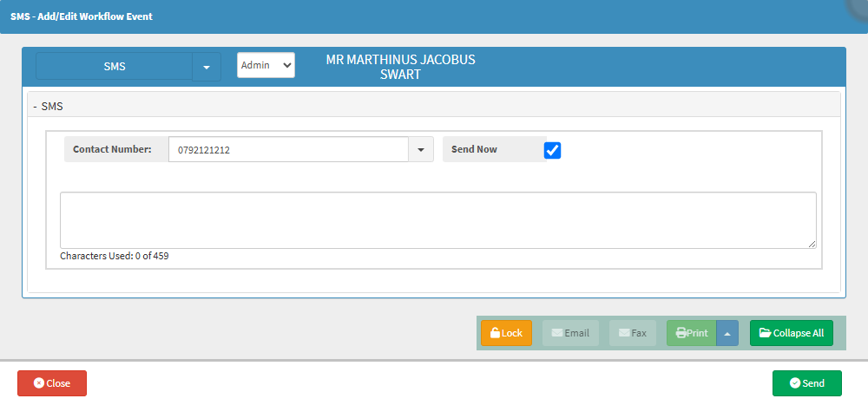Image resolution: width=868 pixels, height=405 pixels.
Task: Click into the Contact Number field
Action: coord(288,149)
